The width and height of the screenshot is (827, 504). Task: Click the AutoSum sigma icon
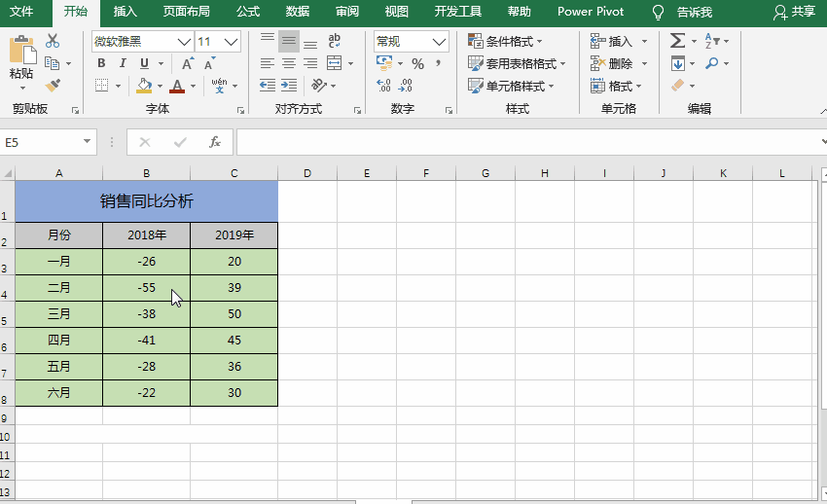(x=678, y=41)
